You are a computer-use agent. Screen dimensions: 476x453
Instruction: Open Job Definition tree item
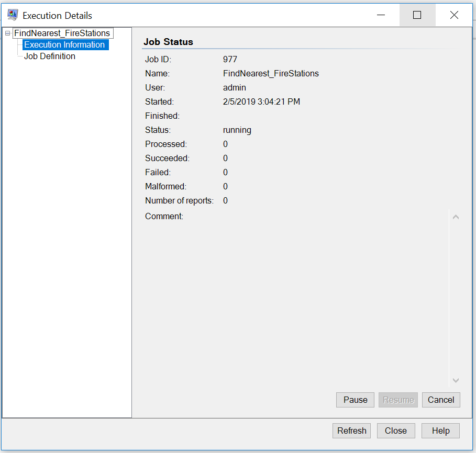click(x=50, y=56)
